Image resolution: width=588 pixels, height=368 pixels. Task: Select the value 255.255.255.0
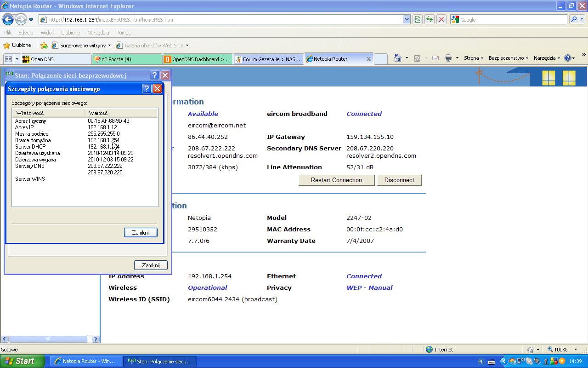point(104,134)
